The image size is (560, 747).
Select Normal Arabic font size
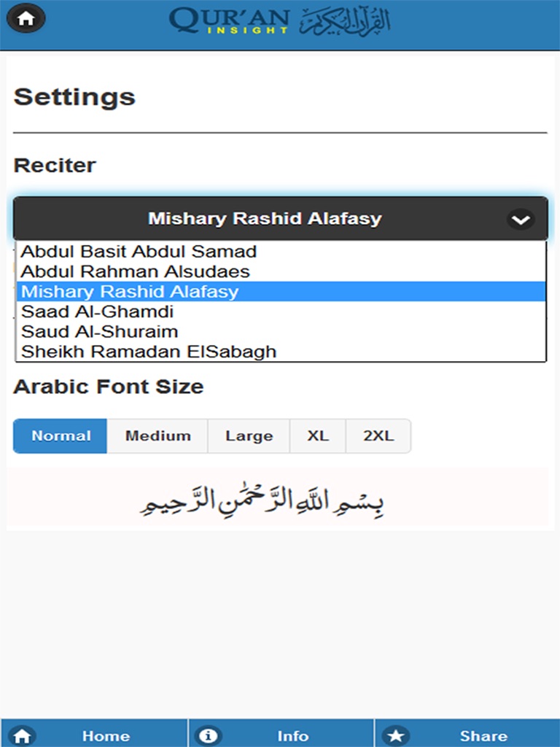point(61,436)
